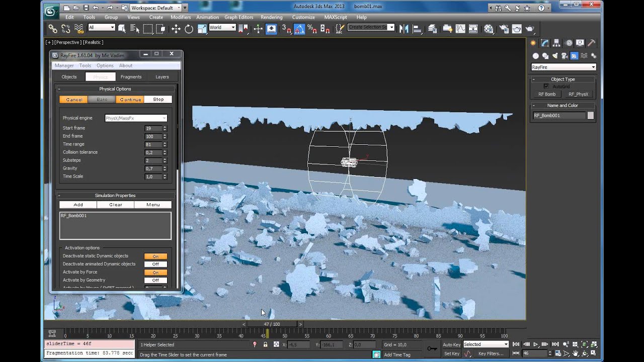Toggle the selection lock icon
Screen dimensions: 644x362
coord(265,345)
